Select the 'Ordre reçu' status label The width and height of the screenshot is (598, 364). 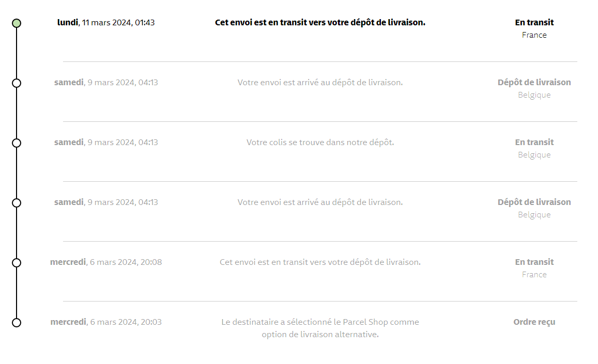[534, 322]
